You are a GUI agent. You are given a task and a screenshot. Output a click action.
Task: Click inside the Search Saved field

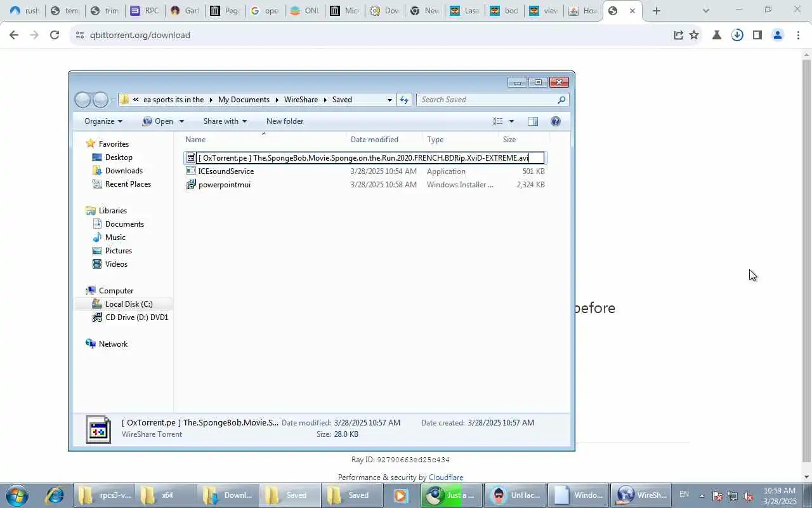[487, 100]
